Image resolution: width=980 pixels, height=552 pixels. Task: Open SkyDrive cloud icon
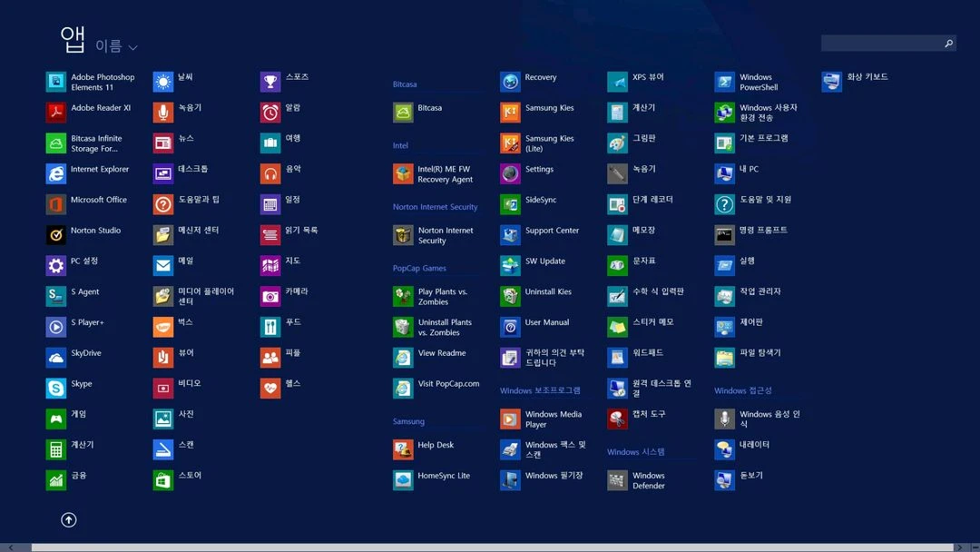coord(55,358)
